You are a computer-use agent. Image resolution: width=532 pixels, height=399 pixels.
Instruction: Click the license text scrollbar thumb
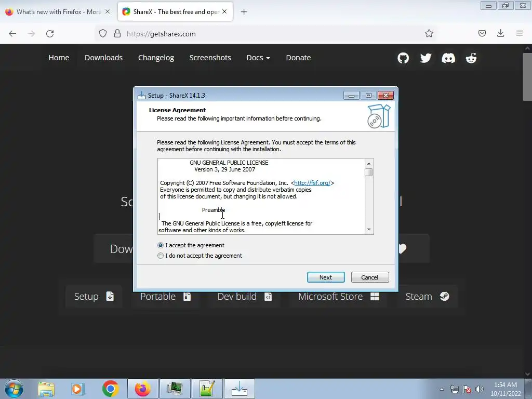(x=369, y=172)
